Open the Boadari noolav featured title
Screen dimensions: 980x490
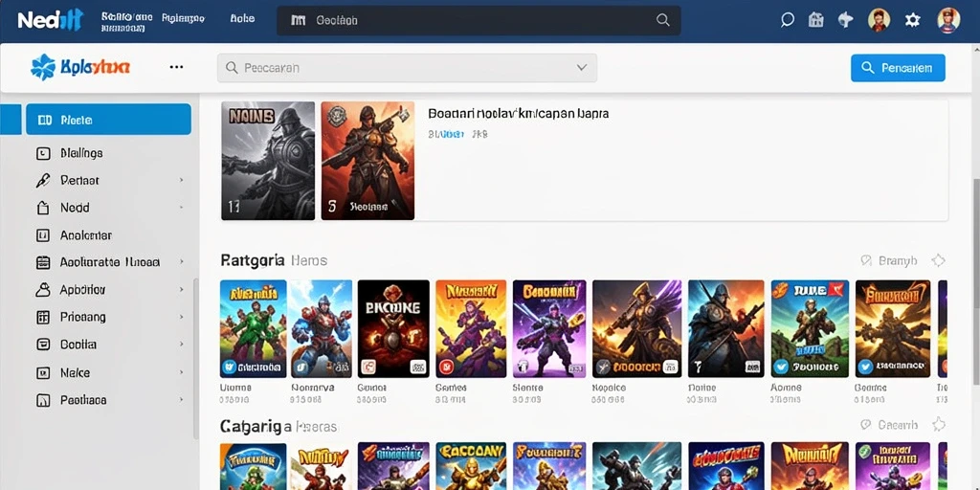coord(518,114)
